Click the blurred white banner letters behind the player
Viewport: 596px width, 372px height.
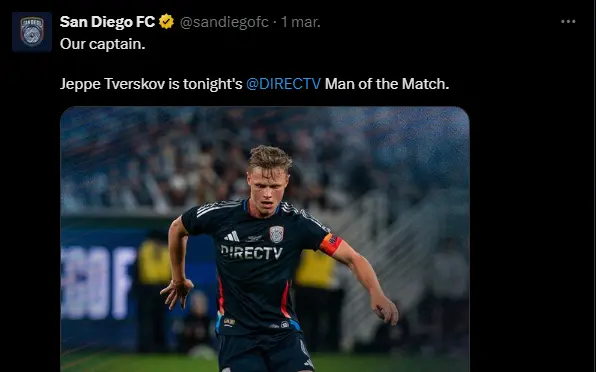click(x=99, y=283)
